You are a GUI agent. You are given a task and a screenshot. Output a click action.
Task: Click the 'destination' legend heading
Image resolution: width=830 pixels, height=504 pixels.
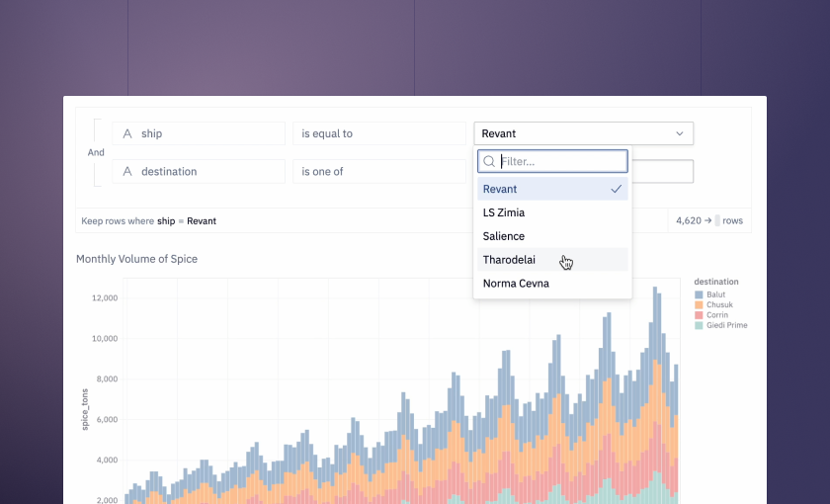tap(716, 282)
